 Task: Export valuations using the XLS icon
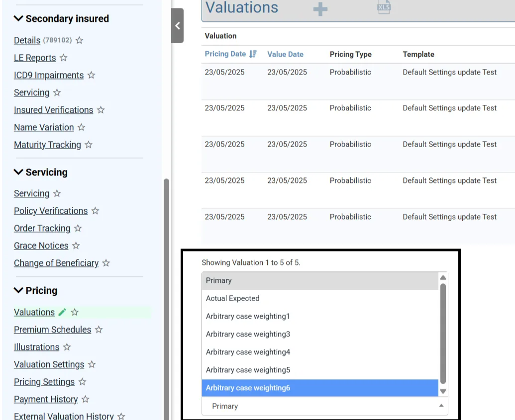384,7
